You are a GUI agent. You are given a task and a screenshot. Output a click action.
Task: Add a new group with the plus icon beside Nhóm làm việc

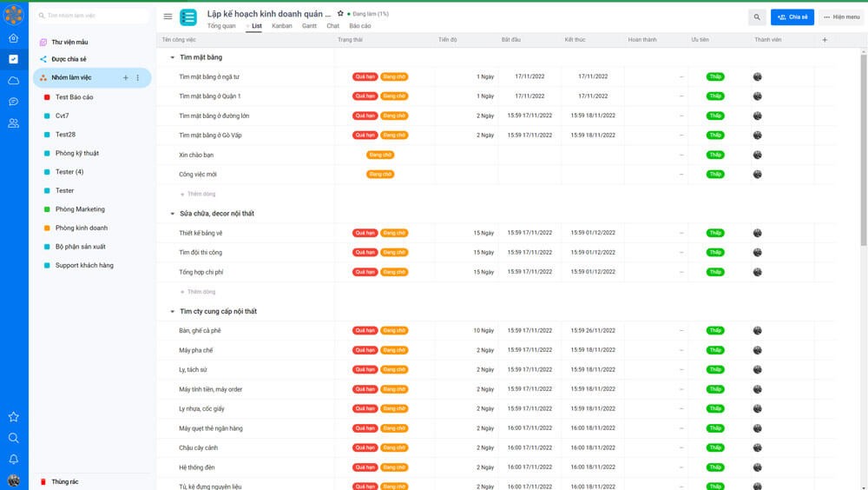(126, 78)
